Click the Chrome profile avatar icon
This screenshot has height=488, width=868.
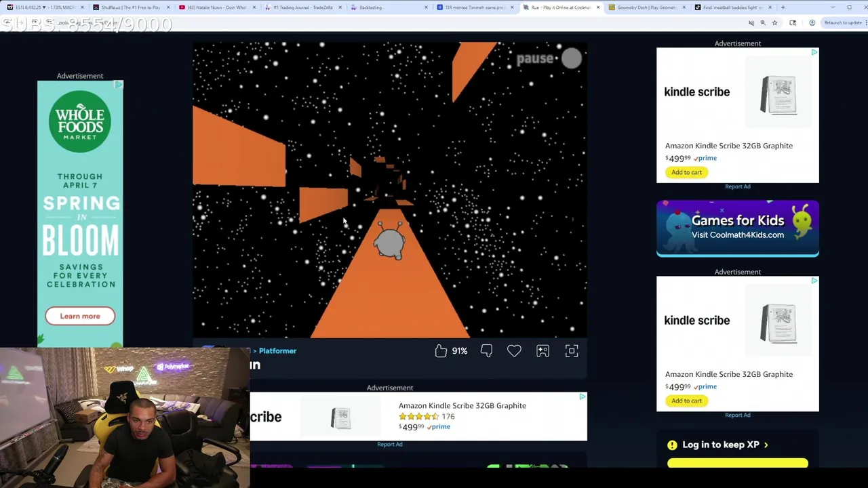812,23
